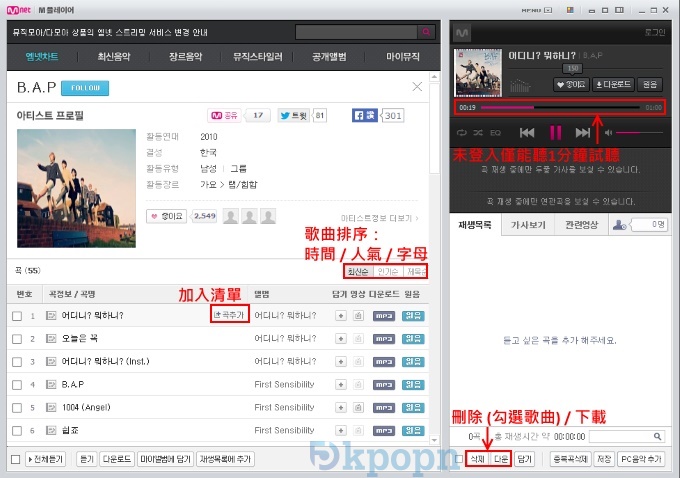Mute the player speaker icon

pyautogui.click(x=608, y=133)
